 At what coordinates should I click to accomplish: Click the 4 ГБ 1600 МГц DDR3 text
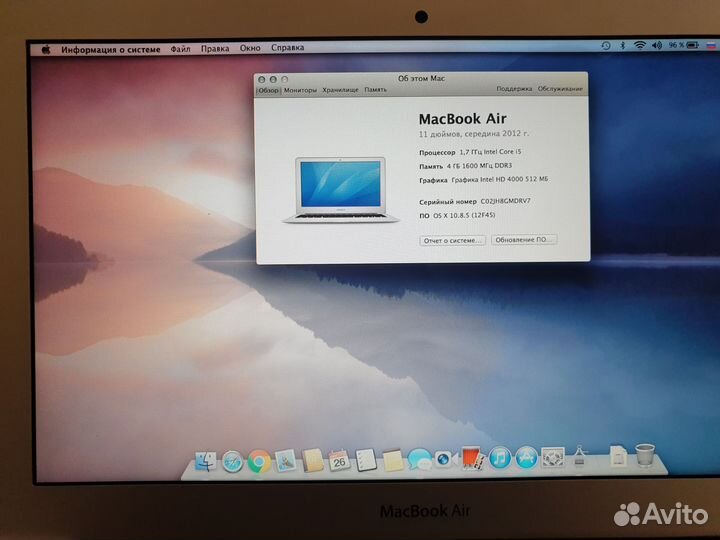click(x=479, y=166)
